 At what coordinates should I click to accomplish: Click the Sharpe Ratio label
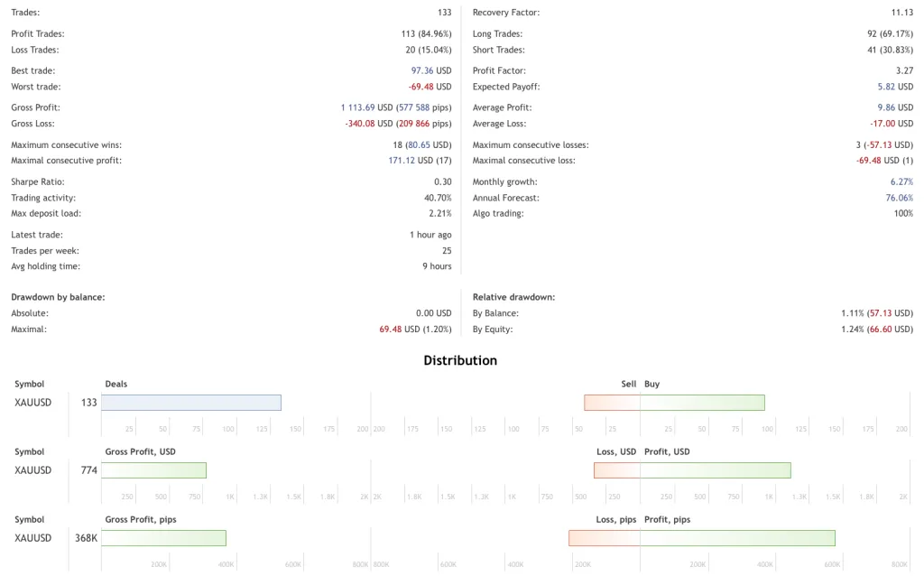(x=38, y=181)
